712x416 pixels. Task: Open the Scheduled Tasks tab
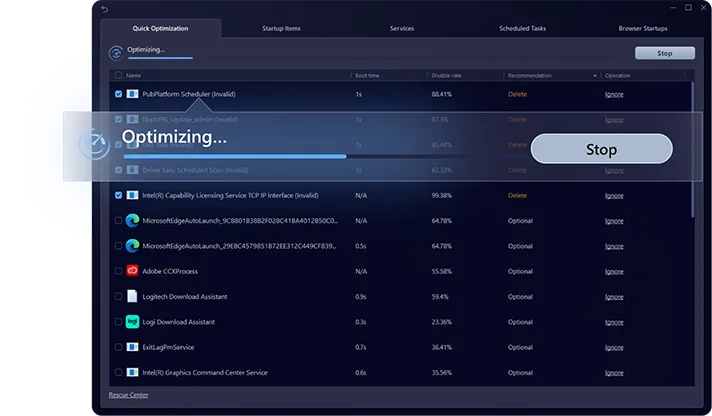[x=523, y=28]
